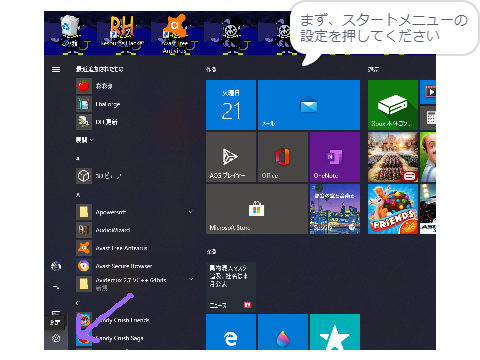Open Documents from the Start sidebar

pos(56,287)
